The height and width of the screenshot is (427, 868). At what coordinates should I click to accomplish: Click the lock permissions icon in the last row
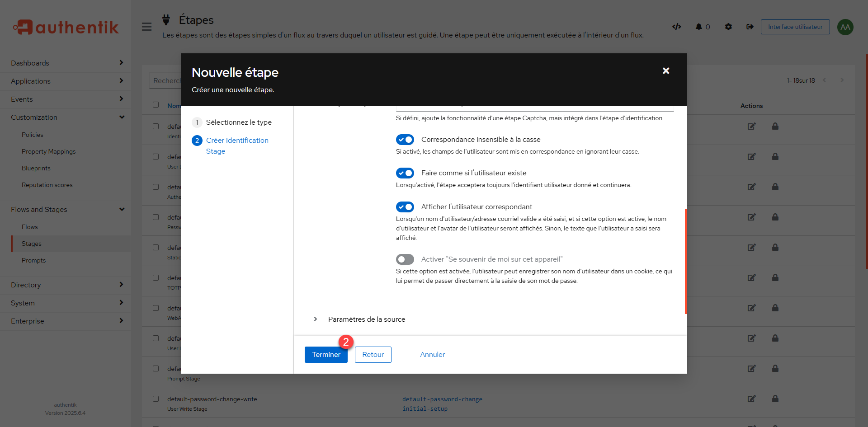tap(775, 399)
